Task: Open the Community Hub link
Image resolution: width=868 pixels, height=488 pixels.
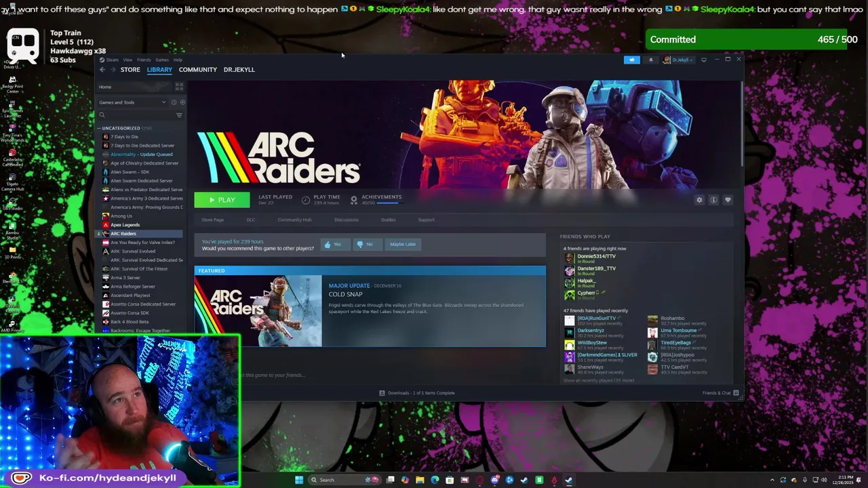Action: tap(294, 220)
